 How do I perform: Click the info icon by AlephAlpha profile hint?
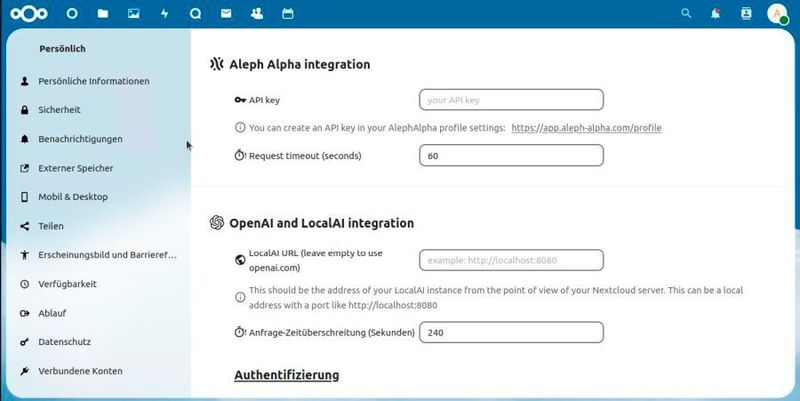[x=240, y=128]
